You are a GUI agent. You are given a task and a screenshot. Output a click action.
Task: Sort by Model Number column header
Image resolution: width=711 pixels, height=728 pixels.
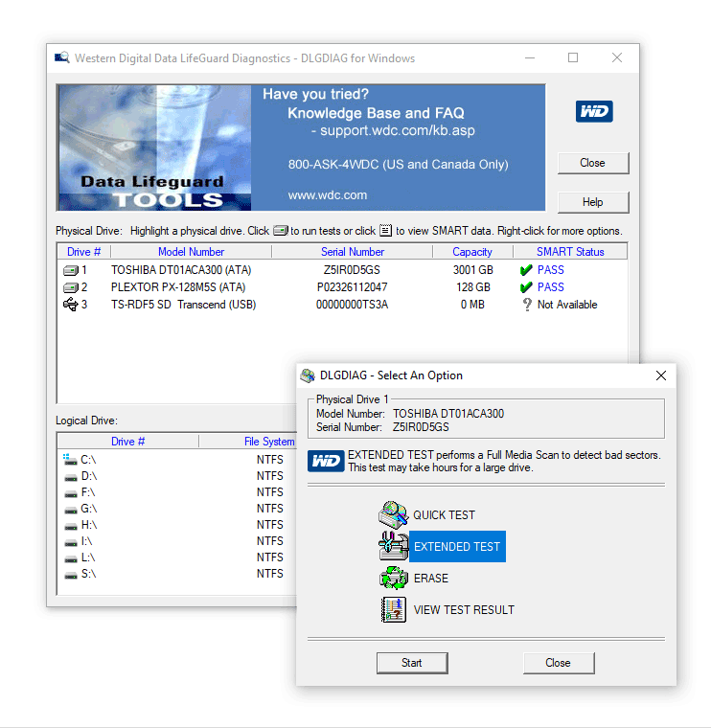191,252
